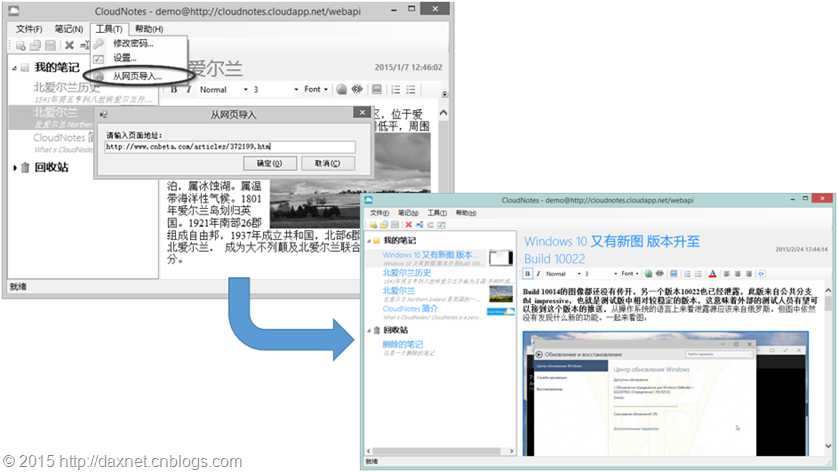Open 文件(F) menu in left window
The height and width of the screenshot is (472, 838).
pos(29,29)
